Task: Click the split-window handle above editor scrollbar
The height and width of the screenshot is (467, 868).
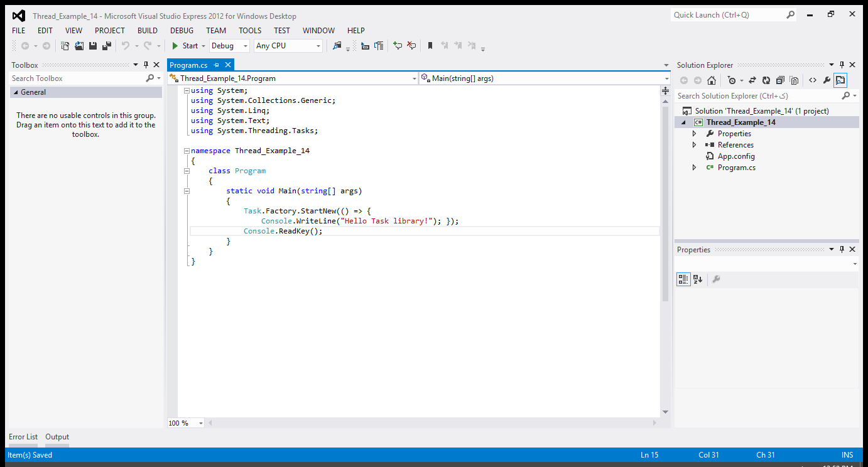Action: (666, 91)
